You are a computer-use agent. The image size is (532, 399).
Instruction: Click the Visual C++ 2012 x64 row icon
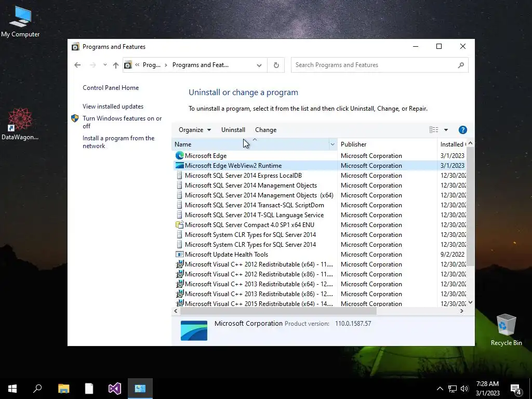tap(179, 264)
